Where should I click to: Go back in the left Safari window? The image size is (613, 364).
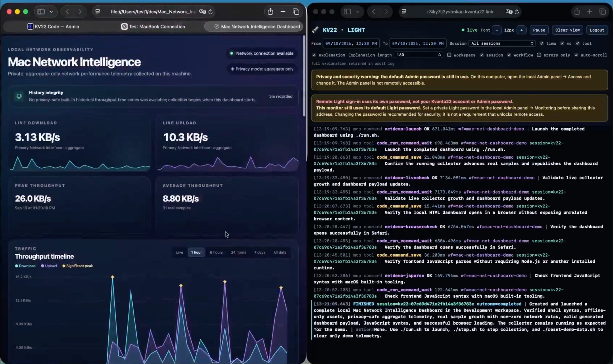[67, 11]
